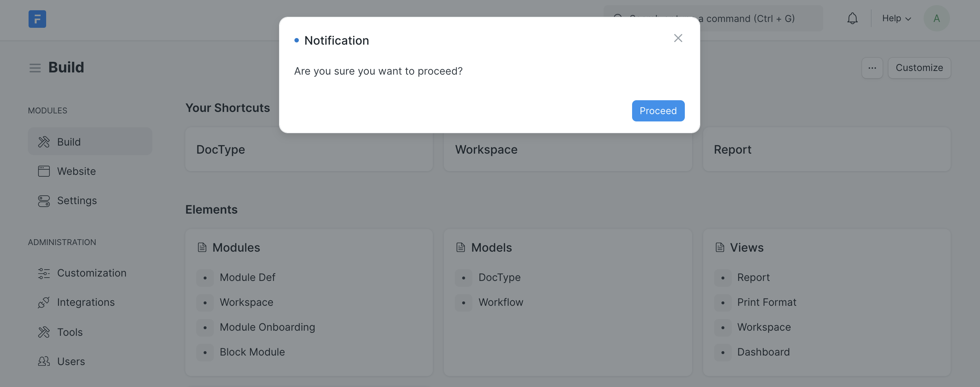Toggle the sidebar with the hamburger icon
Image resolution: width=980 pixels, height=387 pixels.
coord(35,68)
